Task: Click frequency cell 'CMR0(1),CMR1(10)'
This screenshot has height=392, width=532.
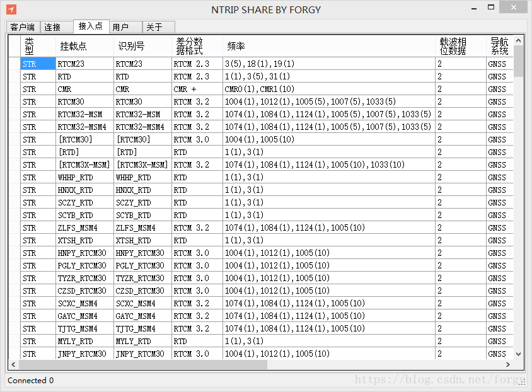Action: pyautogui.click(x=329, y=89)
